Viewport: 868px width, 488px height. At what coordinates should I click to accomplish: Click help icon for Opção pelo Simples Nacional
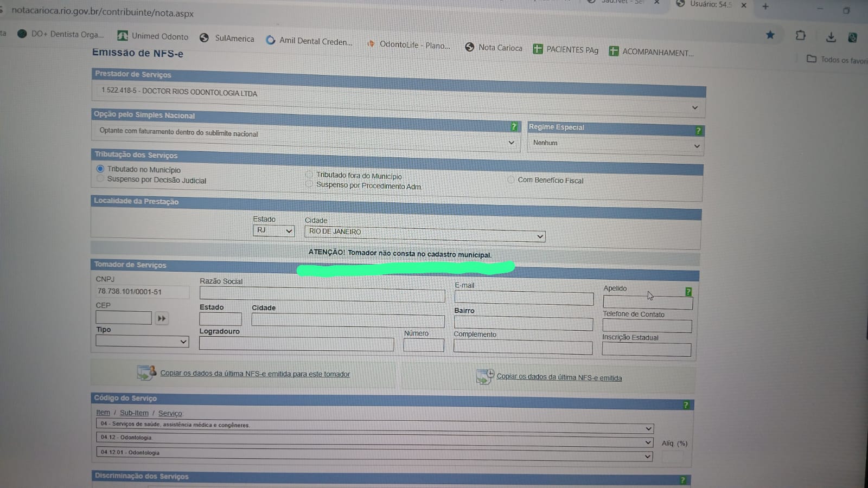514,126
